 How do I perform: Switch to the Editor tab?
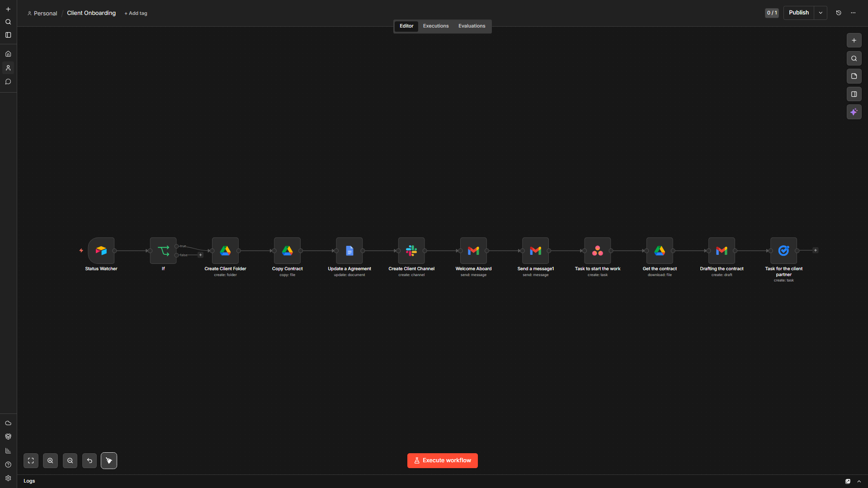(406, 26)
